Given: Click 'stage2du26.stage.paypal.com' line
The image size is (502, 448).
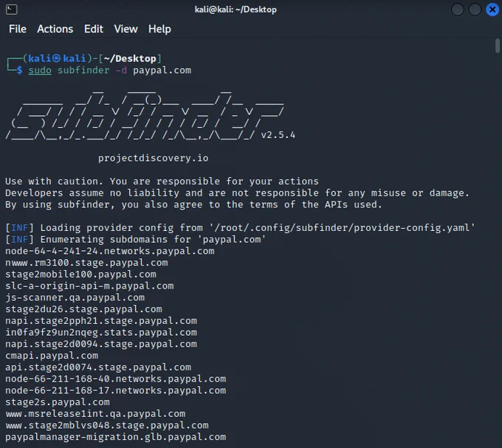Looking at the screenshot, I should pyautogui.click(x=83, y=309).
